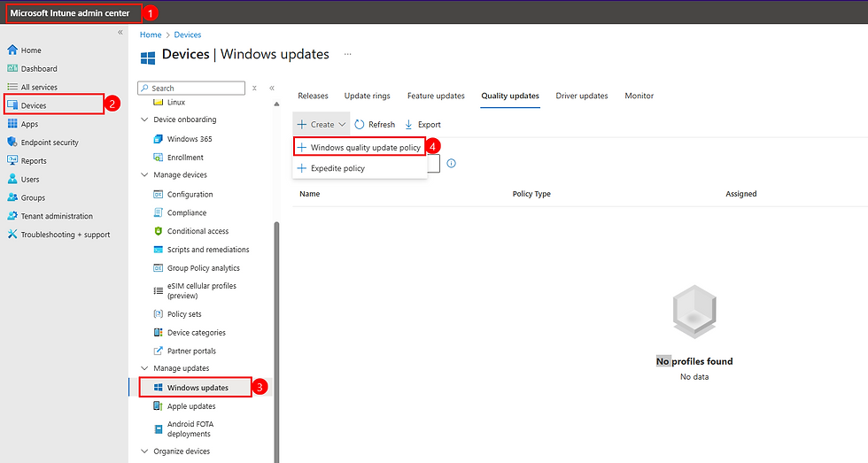Viewport: 868px width, 463px height.
Task: Click Android FOTA deployments icon
Action: 159,428
